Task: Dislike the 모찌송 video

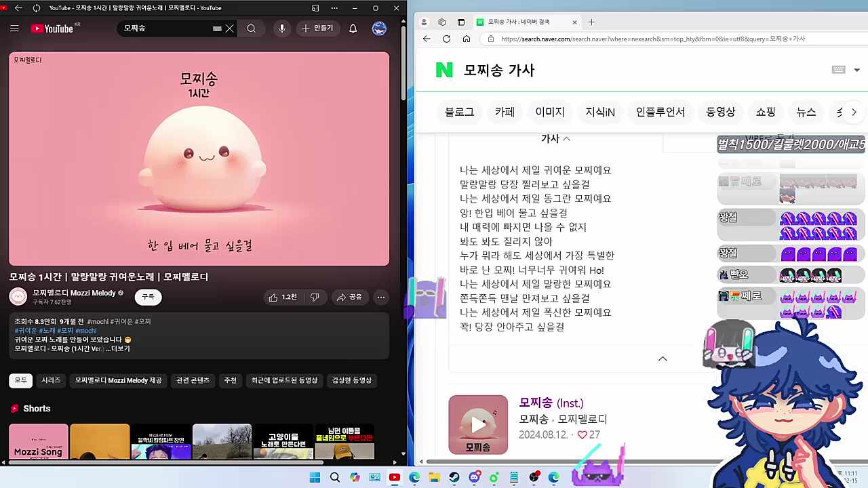Action: coord(315,297)
